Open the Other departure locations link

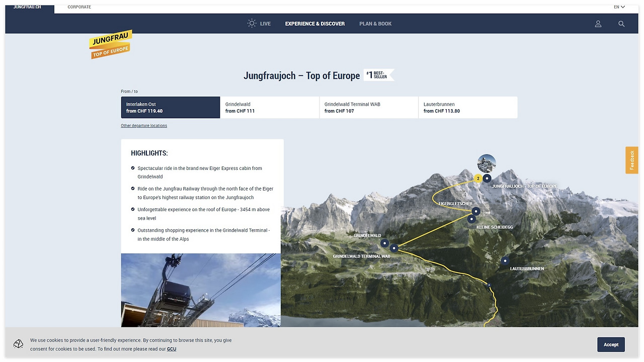pos(143,125)
